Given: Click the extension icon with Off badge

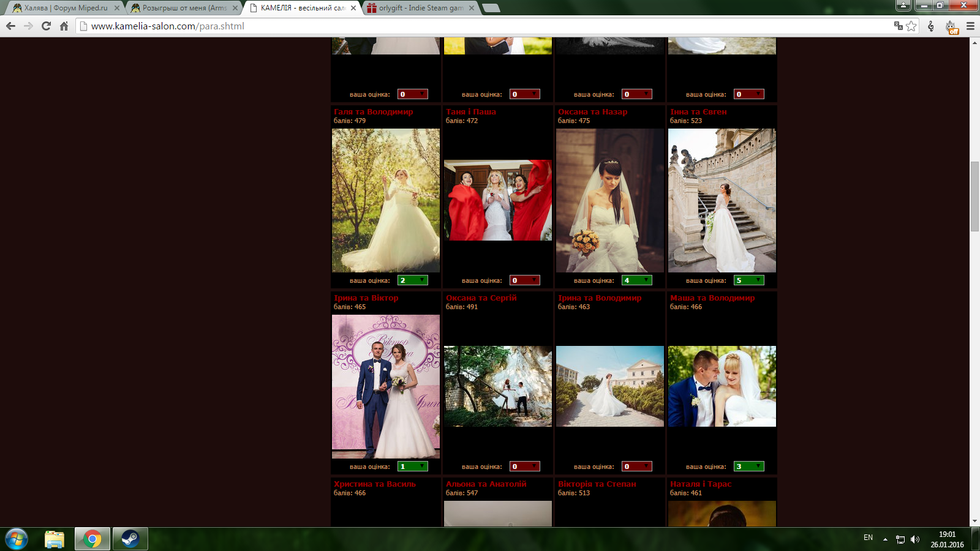Looking at the screenshot, I should 951,26.
